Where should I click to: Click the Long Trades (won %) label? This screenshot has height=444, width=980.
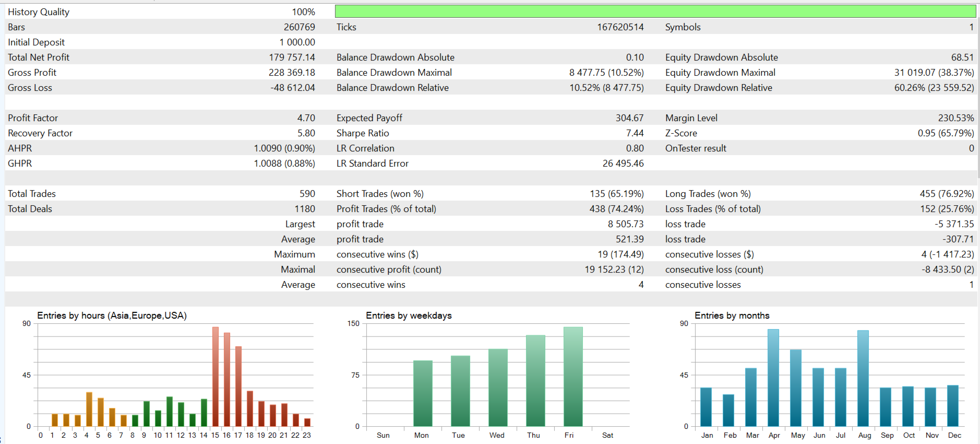[x=708, y=194]
